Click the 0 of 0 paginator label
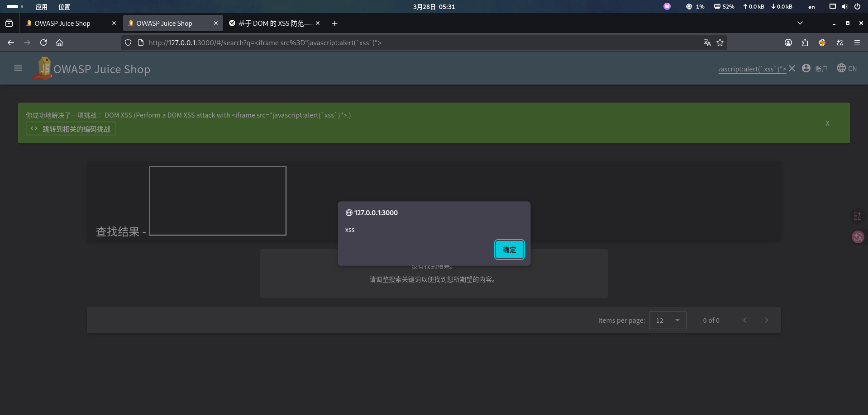 711,320
